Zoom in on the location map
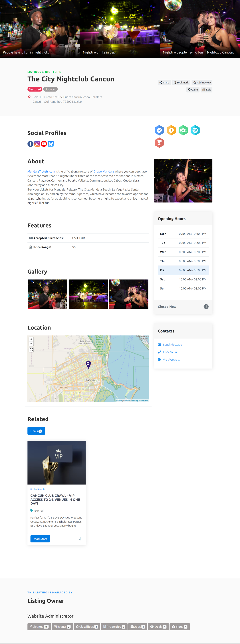Image resolution: width=240 pixels, height=644 pixels. coord(31,339)
